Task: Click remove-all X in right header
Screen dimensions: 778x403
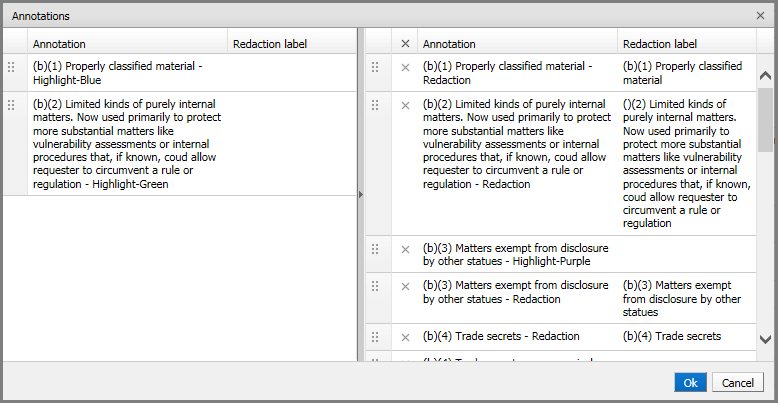Action: tap(405, 44)
